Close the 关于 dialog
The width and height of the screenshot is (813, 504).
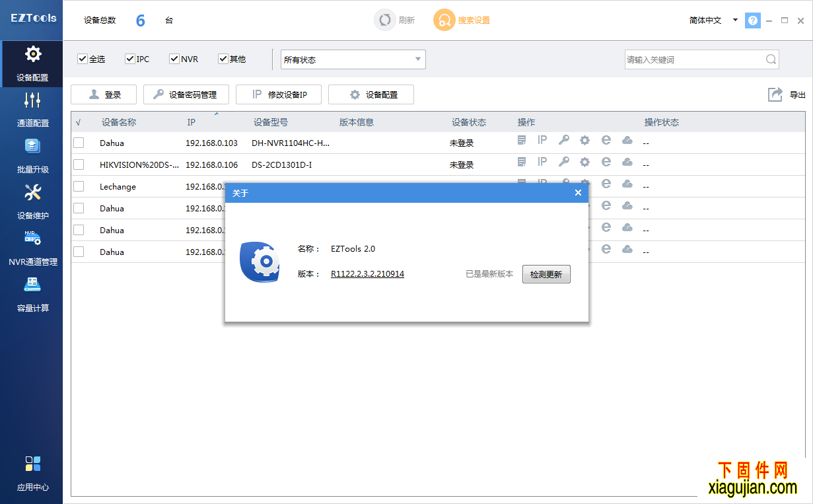coord(578,193)
